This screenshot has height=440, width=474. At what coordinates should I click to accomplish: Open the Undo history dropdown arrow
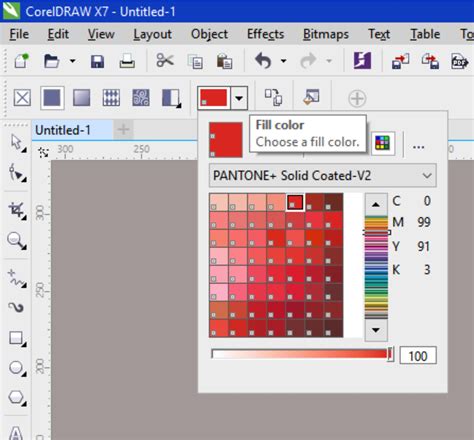[283, 61]
